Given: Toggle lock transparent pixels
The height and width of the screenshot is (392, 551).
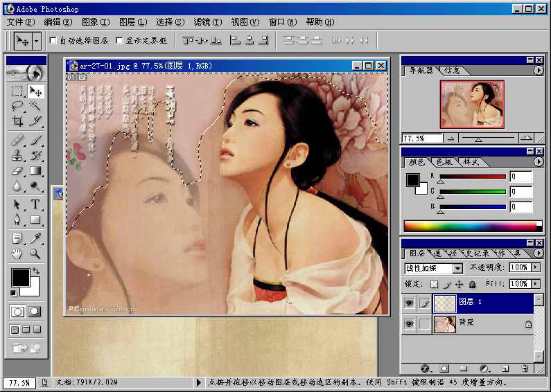Looking at the screenshot, I should (435, 284).
